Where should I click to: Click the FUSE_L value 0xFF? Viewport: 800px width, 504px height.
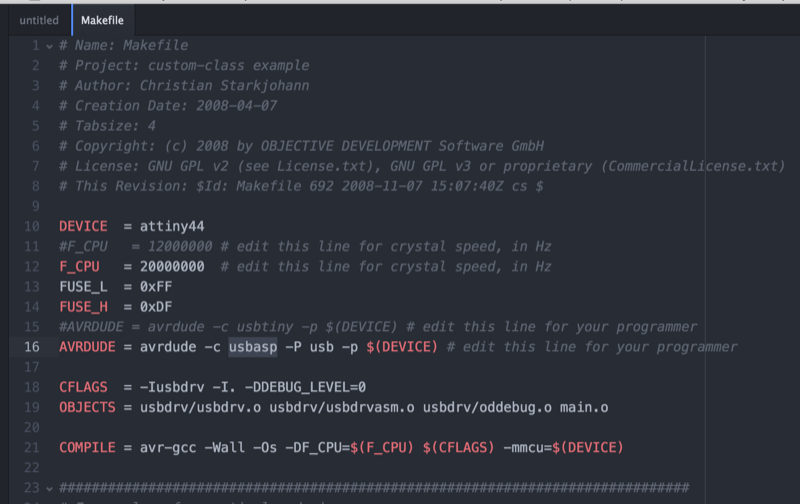click(156, 287)
